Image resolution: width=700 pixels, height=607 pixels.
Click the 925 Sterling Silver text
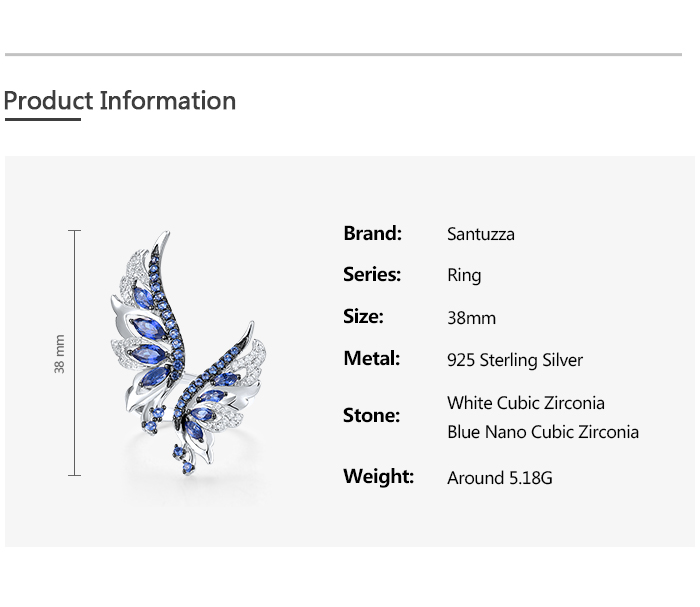(515, 360)
